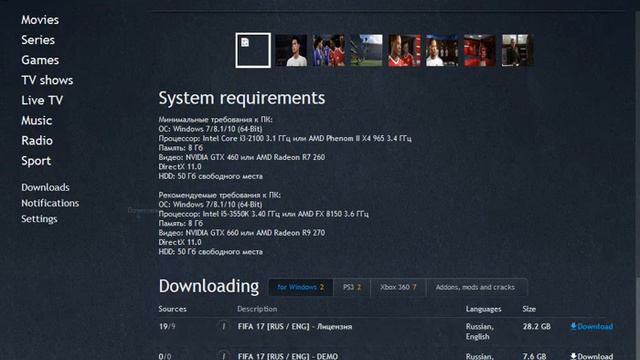The height and width of the screenshot is (360, 640).
Task: Open the Series section
Action: 38,40
